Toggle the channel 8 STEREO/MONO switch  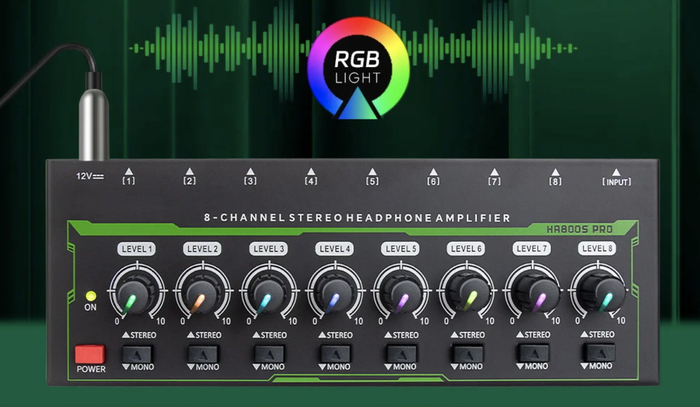tap(598, 352)
